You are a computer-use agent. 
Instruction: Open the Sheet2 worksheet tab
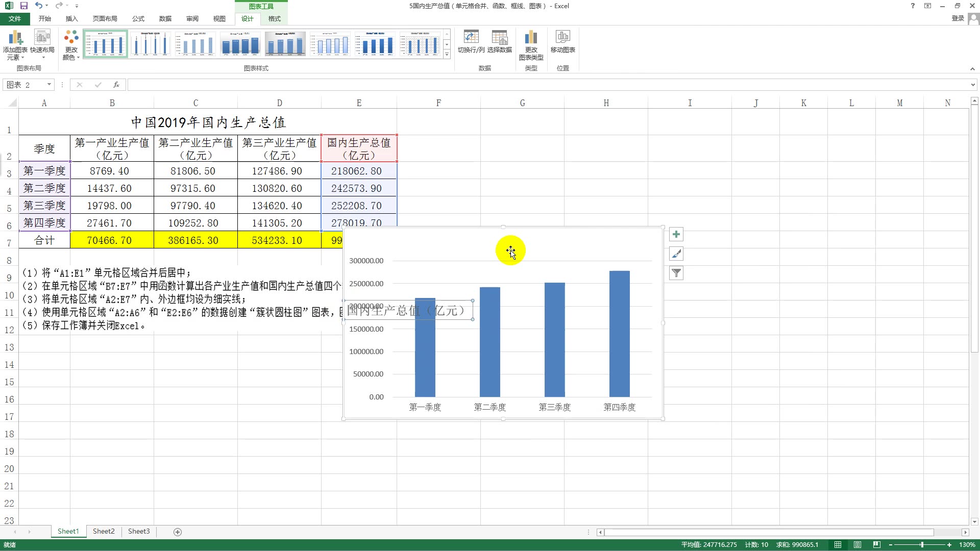[104, 531]
